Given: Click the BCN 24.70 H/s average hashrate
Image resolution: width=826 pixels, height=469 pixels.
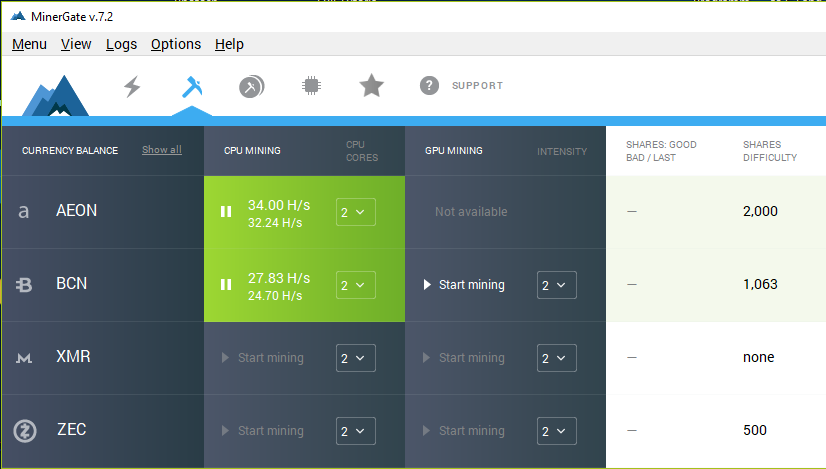Looking at the screenshot, I should tap(275, 296).
